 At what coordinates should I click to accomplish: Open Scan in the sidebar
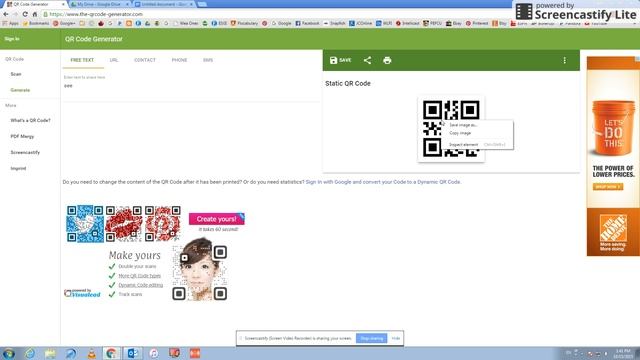point(16,74)
